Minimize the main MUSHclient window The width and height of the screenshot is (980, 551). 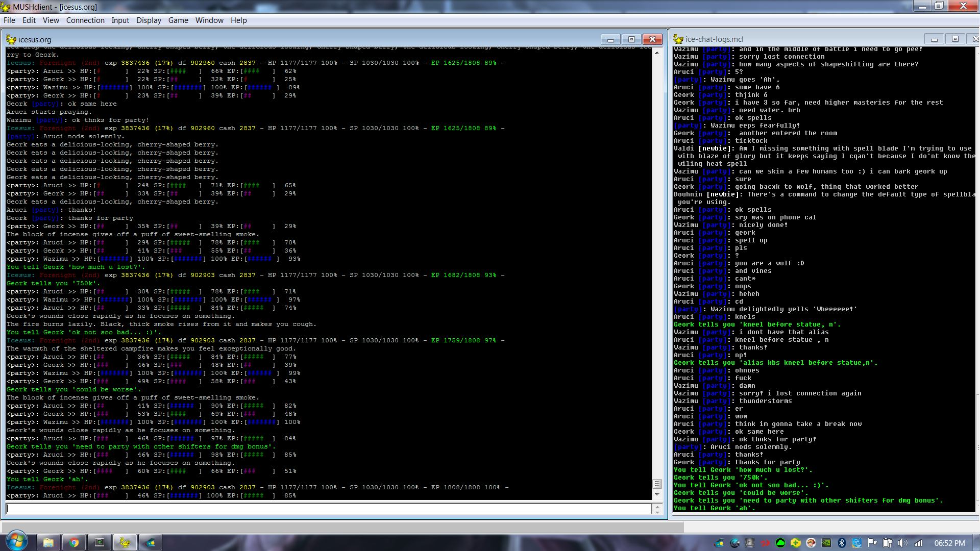tap(922, 6)
